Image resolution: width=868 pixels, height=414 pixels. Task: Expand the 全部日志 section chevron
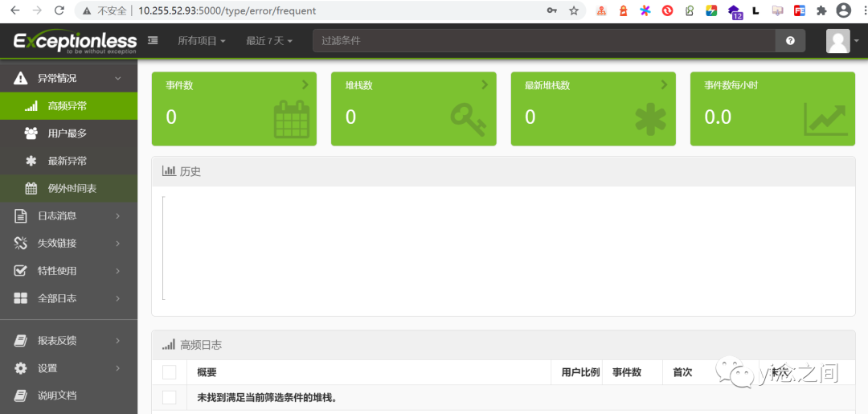(117, 298)
